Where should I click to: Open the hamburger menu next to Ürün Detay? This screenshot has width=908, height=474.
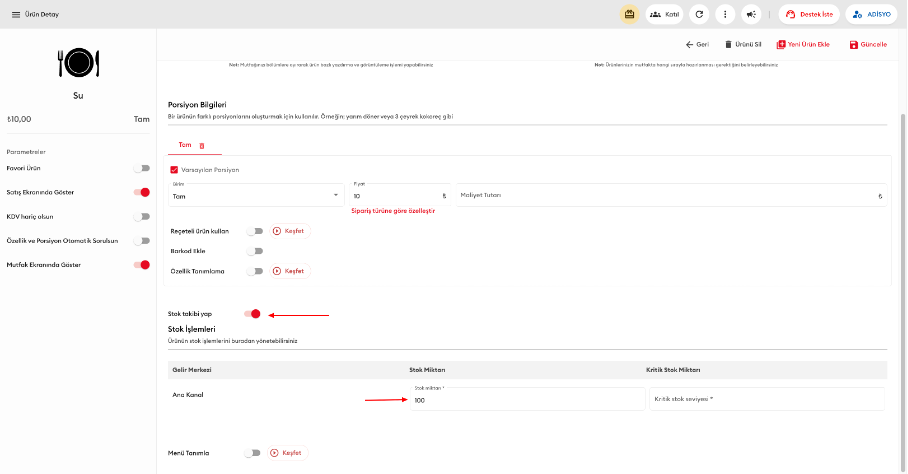click(x=16, y=14)
